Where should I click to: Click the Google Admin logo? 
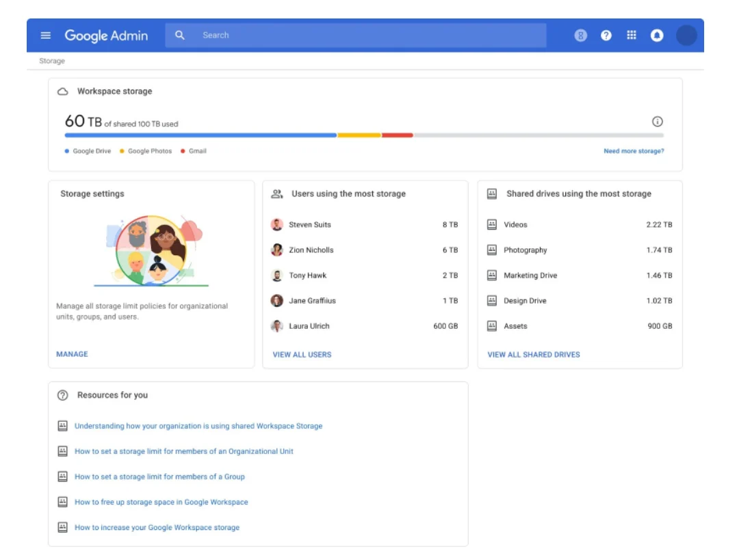pyautogui.click(x=107, y=35)
